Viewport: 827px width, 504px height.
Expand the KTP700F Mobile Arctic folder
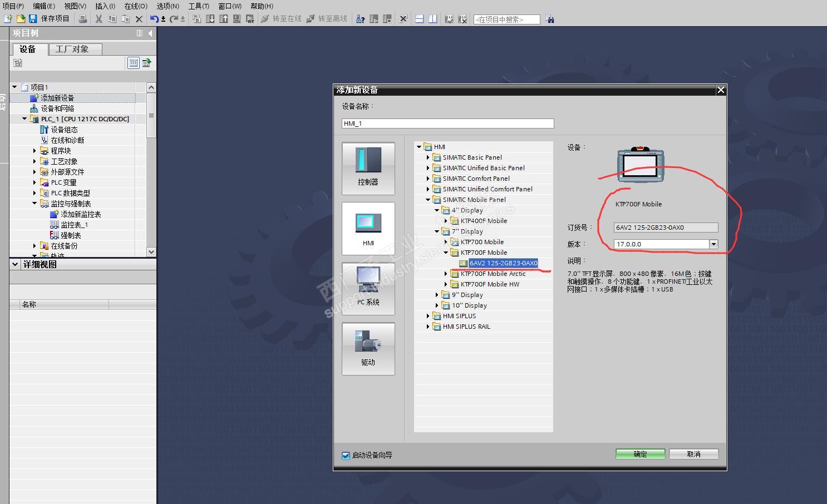point(446,274)
